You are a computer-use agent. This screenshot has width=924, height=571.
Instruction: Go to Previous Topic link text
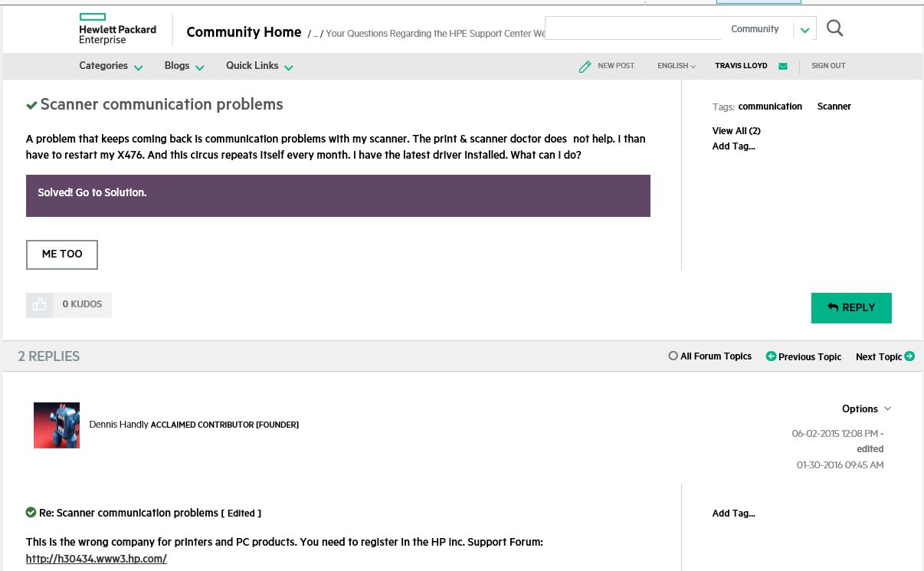tap(810, 357)
